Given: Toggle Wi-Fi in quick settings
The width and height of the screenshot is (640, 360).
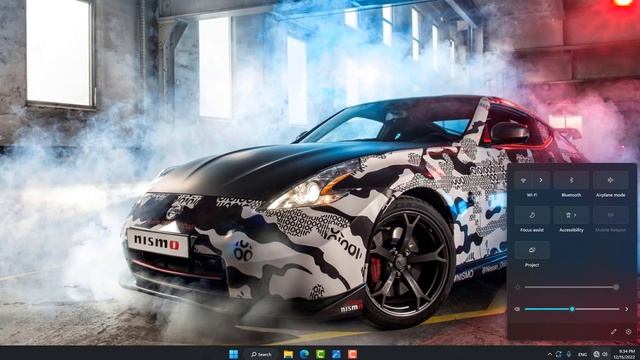Looking at the screenshot, I should pos(523,180).
